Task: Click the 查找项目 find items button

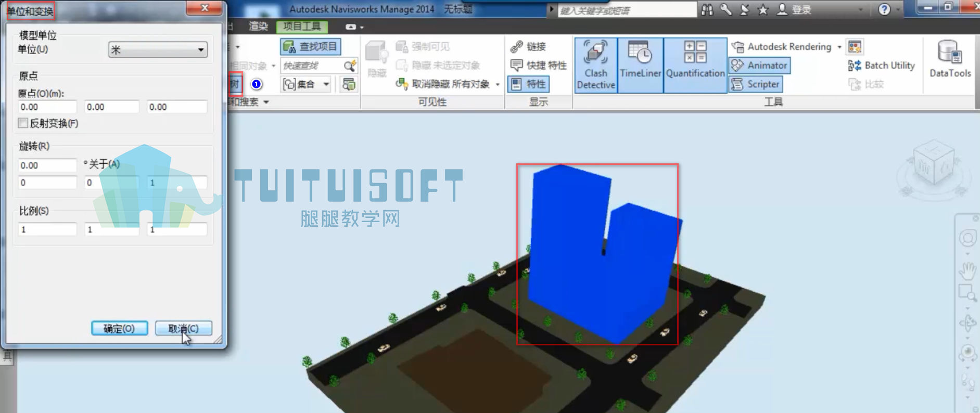Action: click(x=311, y=47)
